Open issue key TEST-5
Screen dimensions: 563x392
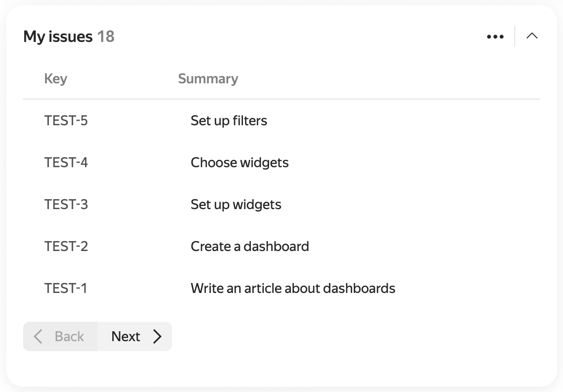click(66, 121)
